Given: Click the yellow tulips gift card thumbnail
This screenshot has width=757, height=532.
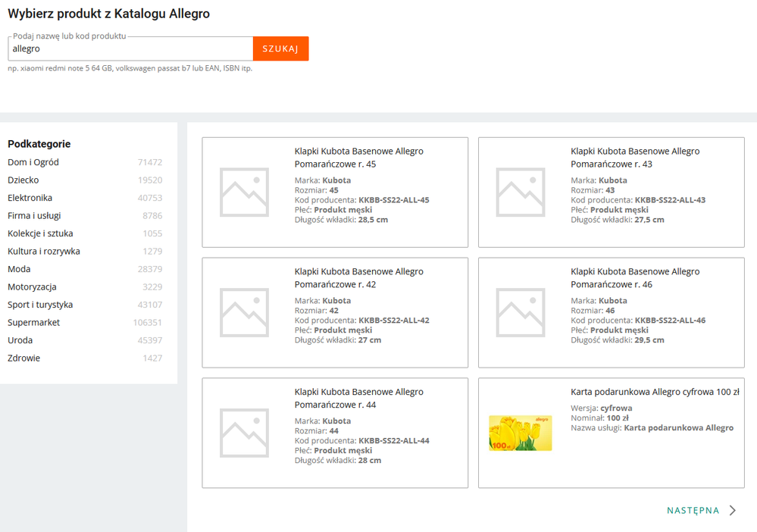Looking at the screenshot, I should [x=520, y=433].
